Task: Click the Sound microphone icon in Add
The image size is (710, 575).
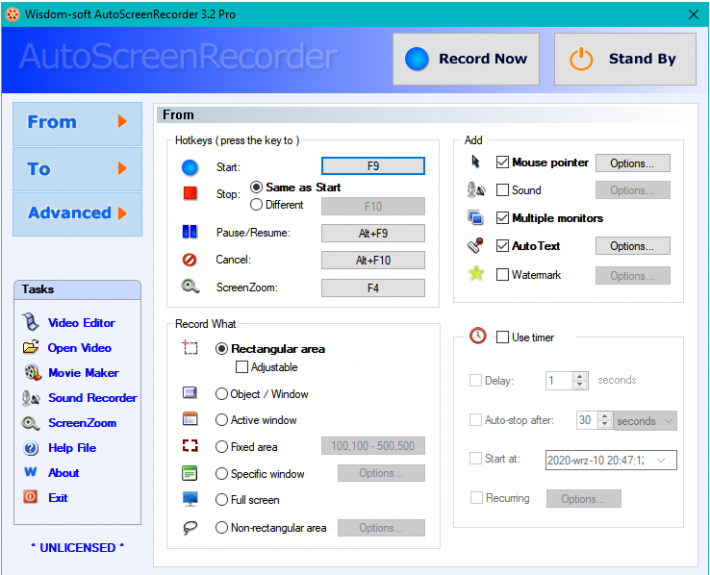Action: (x=475, y=190)
